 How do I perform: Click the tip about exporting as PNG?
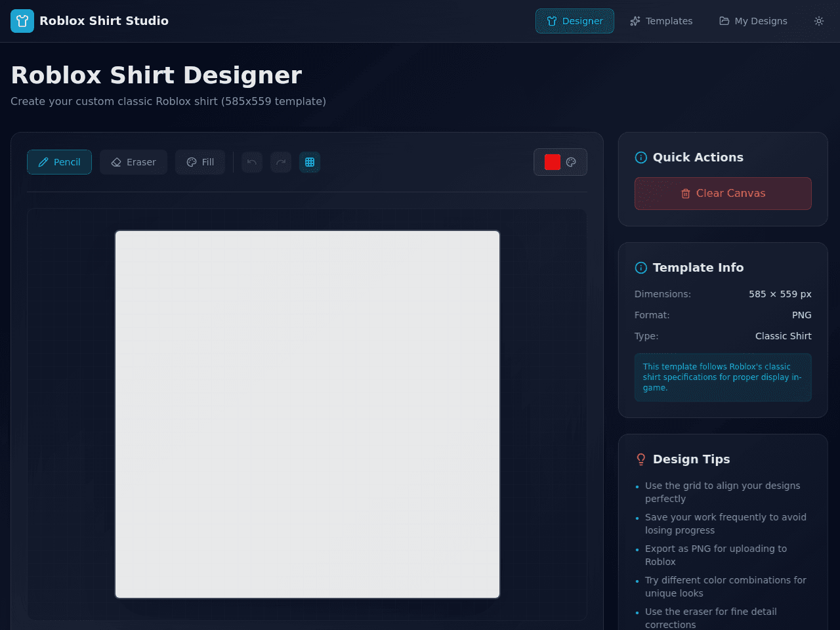pyautogui.click(x=716, y=555)
